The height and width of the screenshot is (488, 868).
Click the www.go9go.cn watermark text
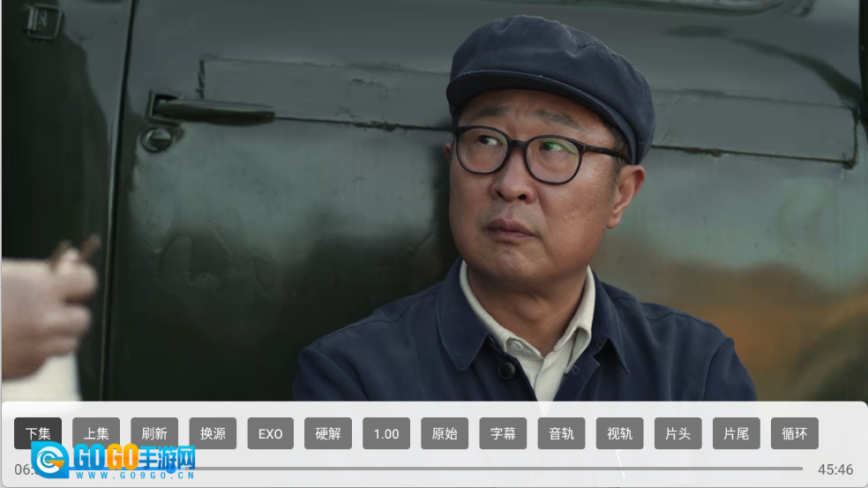[134, 475]
